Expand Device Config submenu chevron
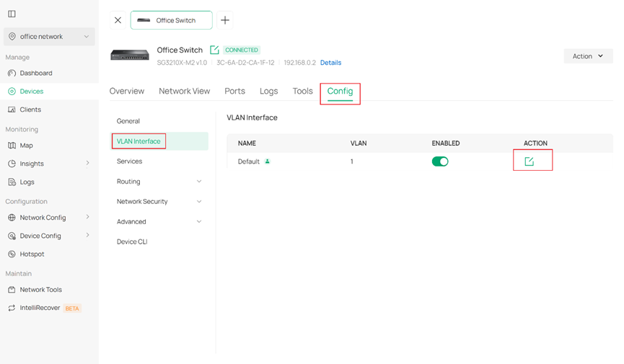Image resolution: width=624 pixels, height=364 pixels. [87, 236]
